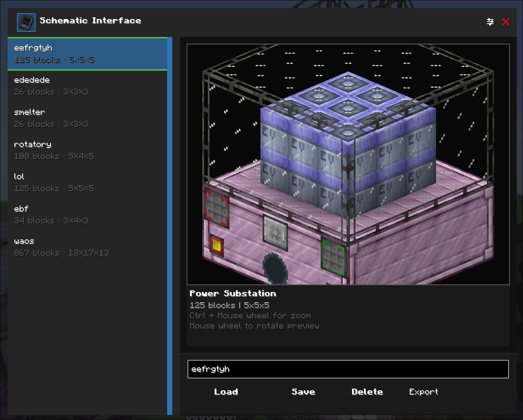The height and width of the screenshot is (420, 523).
Task: Open the settings sliders icon
Action: click(x=490, y=22)
